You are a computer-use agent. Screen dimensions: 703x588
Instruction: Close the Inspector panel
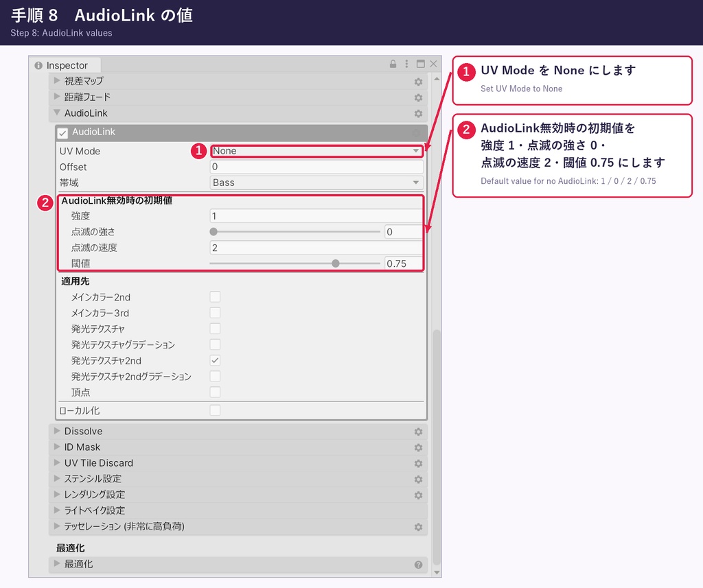[434, 64]
